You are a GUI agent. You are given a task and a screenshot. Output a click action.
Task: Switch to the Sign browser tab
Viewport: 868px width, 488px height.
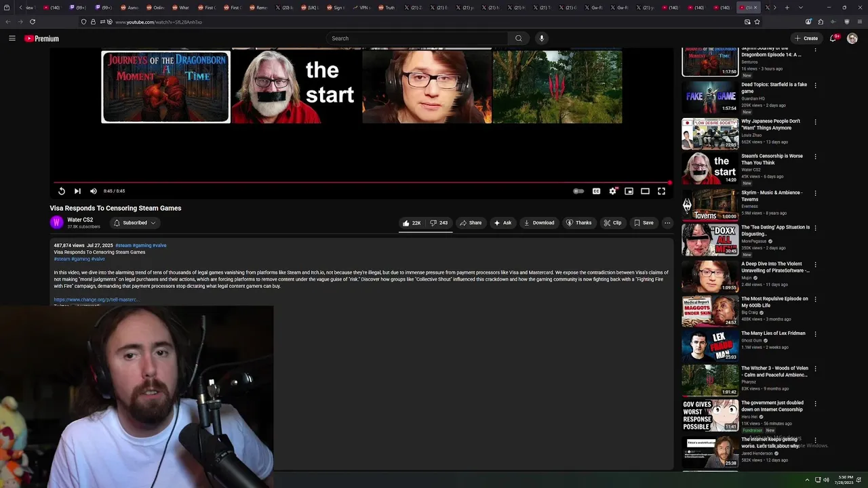click(335, 7)
